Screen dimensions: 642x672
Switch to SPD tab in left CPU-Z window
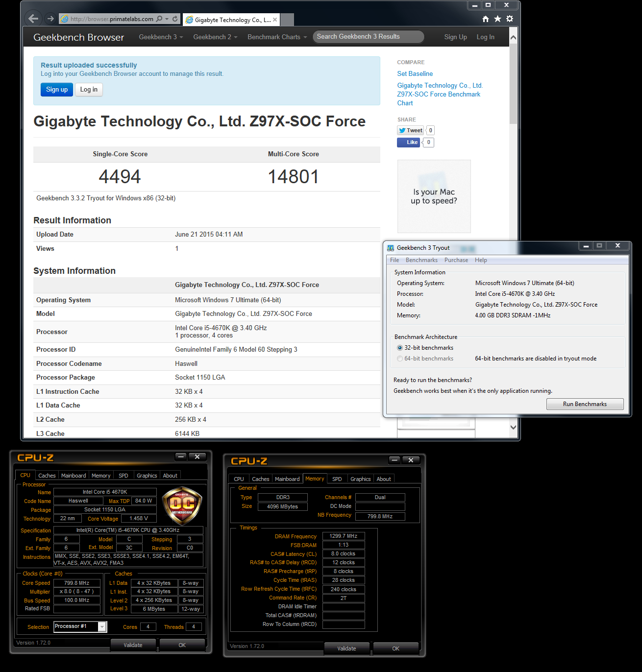tap(123, 476)
